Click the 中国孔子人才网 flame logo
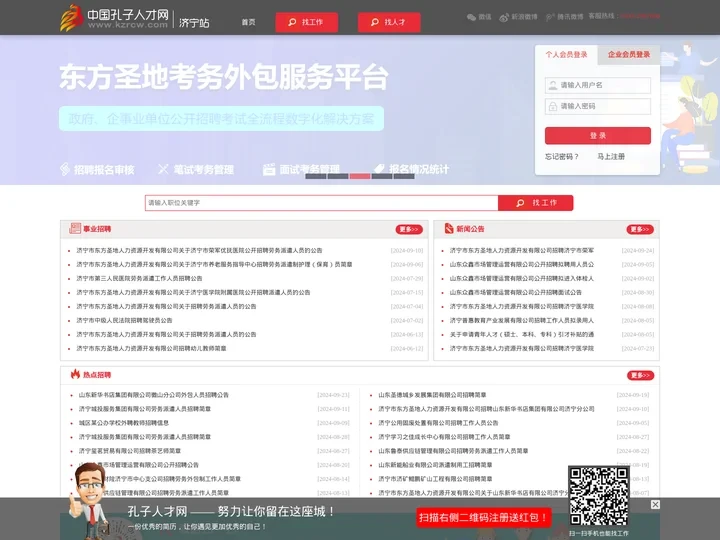 [71, 18]
